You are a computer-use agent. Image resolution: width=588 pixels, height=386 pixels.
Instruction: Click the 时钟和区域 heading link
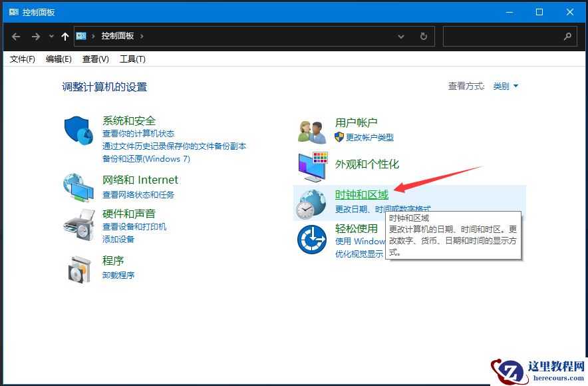361,194
